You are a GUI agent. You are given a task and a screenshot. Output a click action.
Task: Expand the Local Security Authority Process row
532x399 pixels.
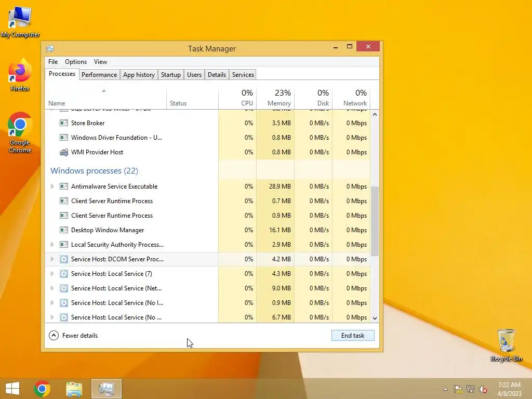tap(52, 245)
